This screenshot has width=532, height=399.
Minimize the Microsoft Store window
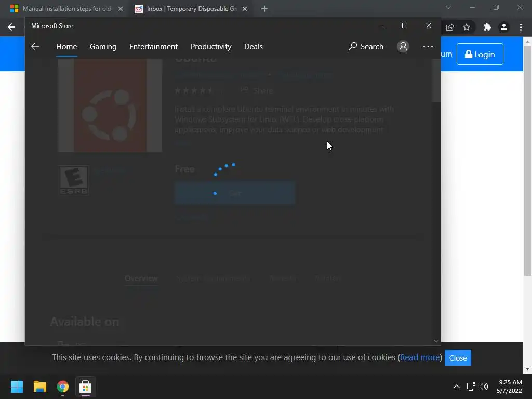[x=381, y=25]
